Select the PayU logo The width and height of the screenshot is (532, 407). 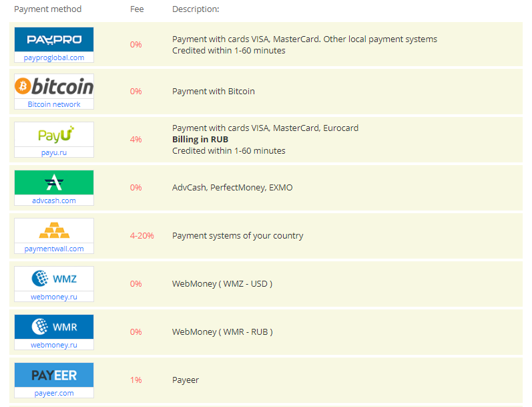coord(54,134)
